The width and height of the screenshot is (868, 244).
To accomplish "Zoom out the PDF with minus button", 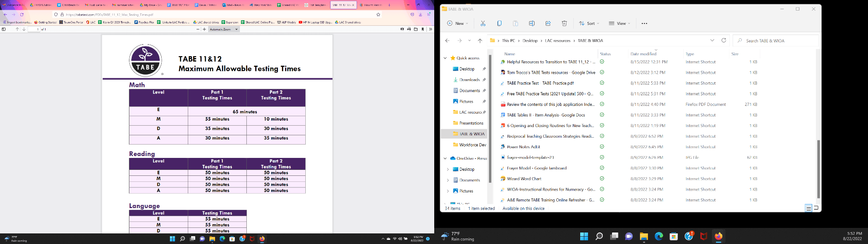I will pyautogui.click(x=198, y=29).
